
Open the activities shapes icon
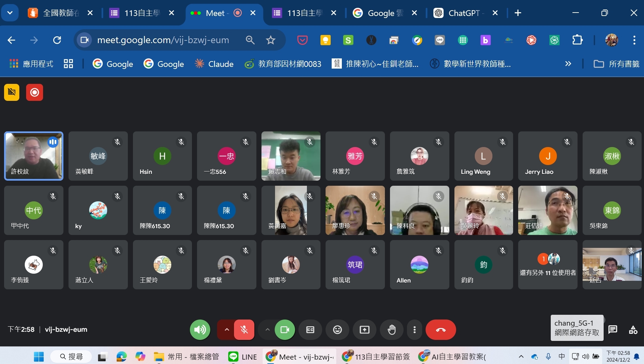(633, 329)
